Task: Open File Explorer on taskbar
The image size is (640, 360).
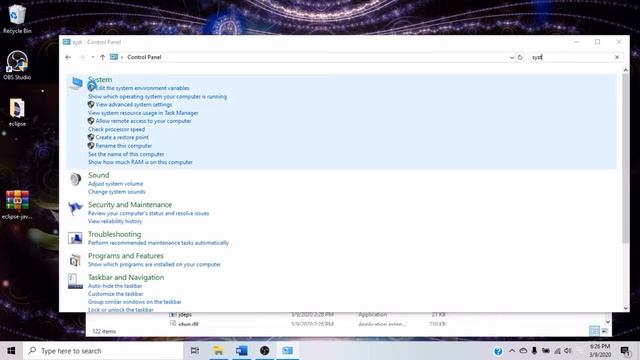Action: (218, 351)
